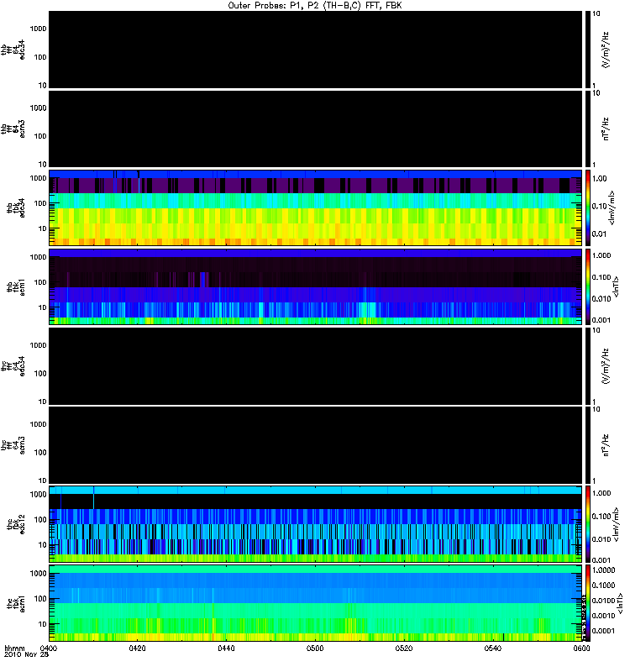630x672 pixels.
Task: Click the '0.0001' color bar value of thc scm1
Action: [603, 631]
